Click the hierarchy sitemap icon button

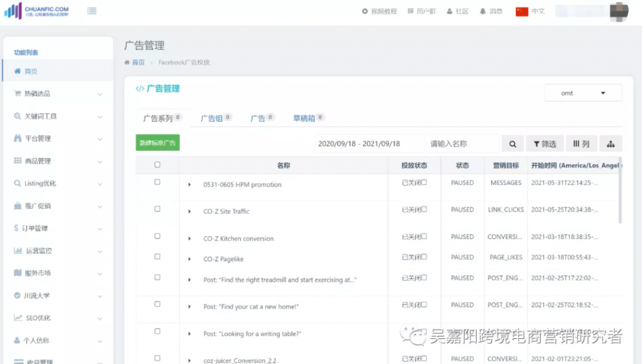pyautogui.click(x=611, y=143)
